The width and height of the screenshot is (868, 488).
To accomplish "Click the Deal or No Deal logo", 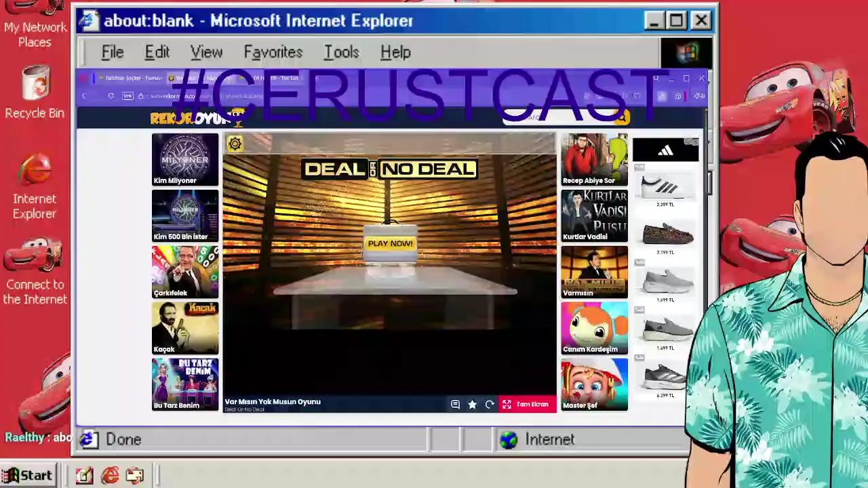I will (390, 169).
